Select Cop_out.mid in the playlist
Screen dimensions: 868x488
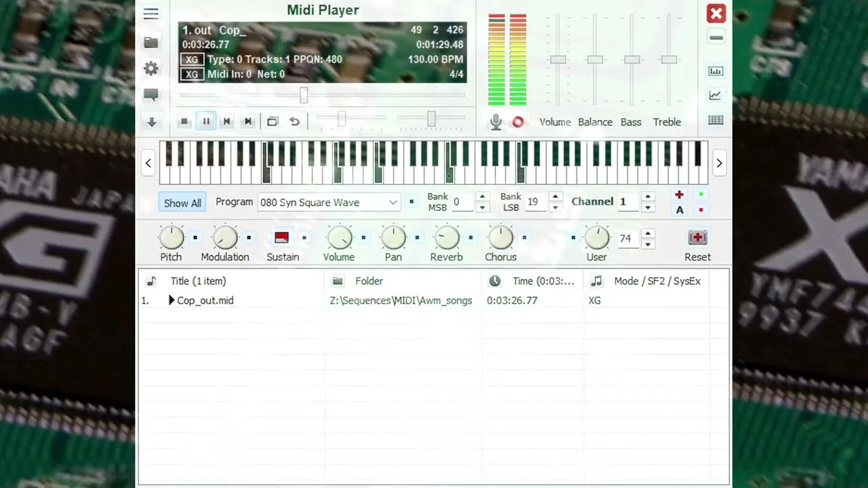(205, 300)
